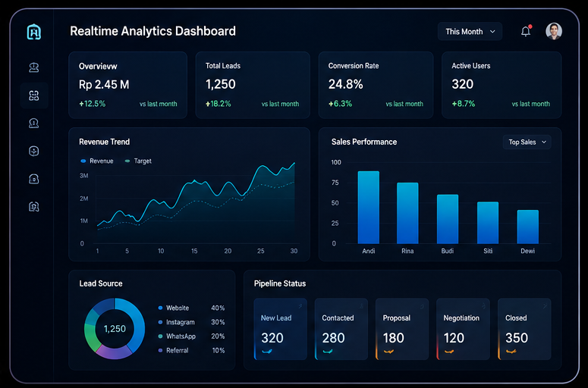Click the Revenue Trend heading
Screen dimensions: 588x388
(104, 142)
